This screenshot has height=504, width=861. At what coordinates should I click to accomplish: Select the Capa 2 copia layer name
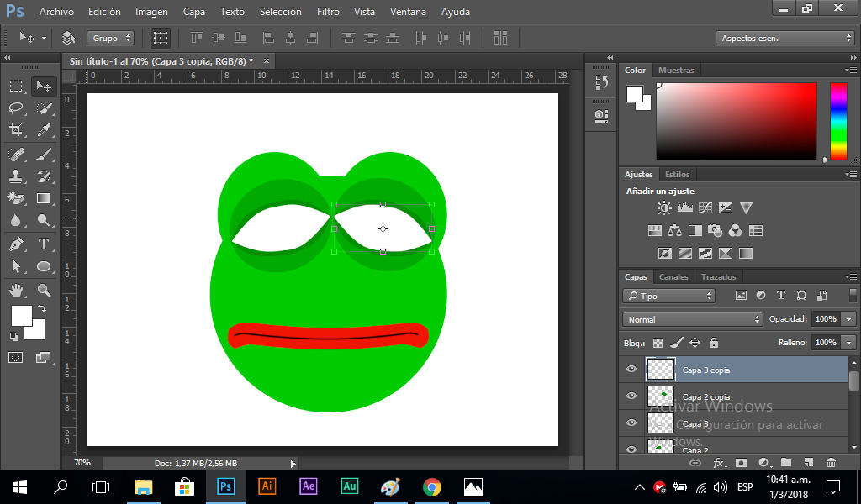706,397
